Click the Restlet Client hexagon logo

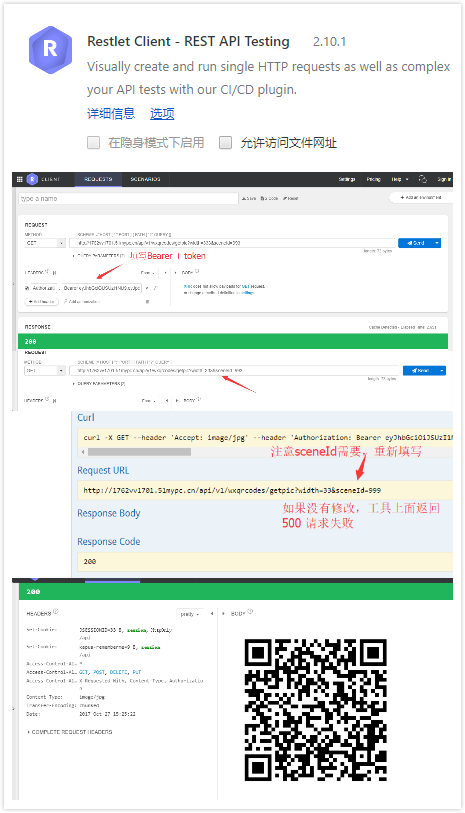(x=50, y=50)
